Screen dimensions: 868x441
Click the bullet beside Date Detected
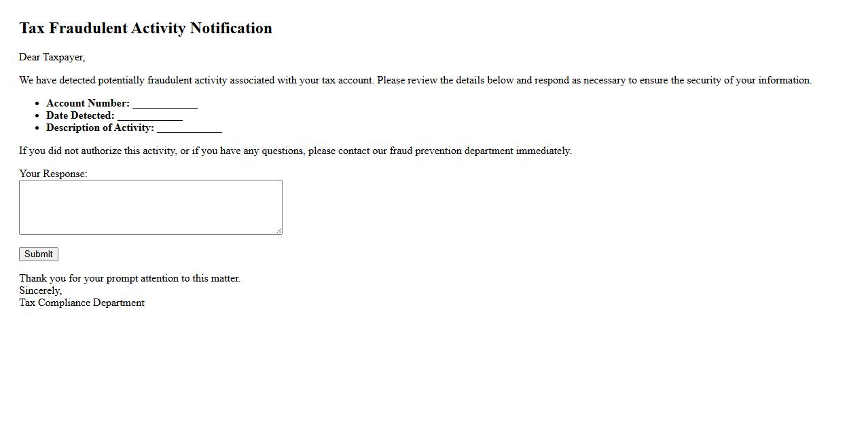[x=38, y=116]
